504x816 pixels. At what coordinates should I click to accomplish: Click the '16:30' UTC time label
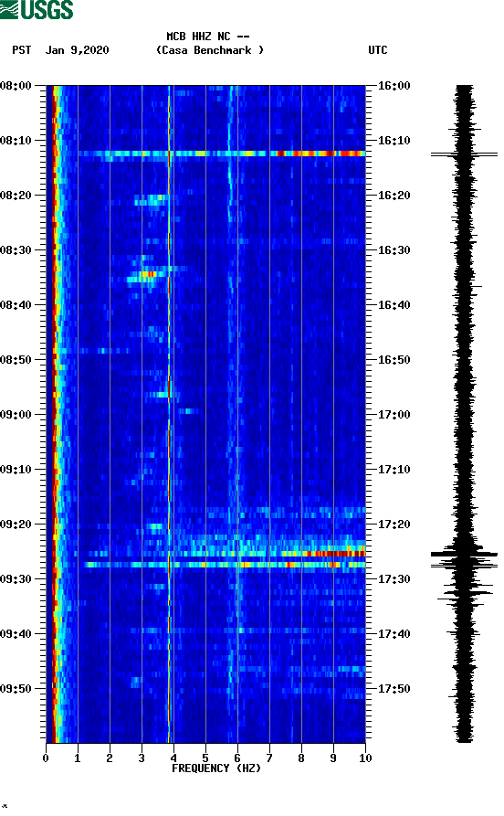click(x=394, y=249)
